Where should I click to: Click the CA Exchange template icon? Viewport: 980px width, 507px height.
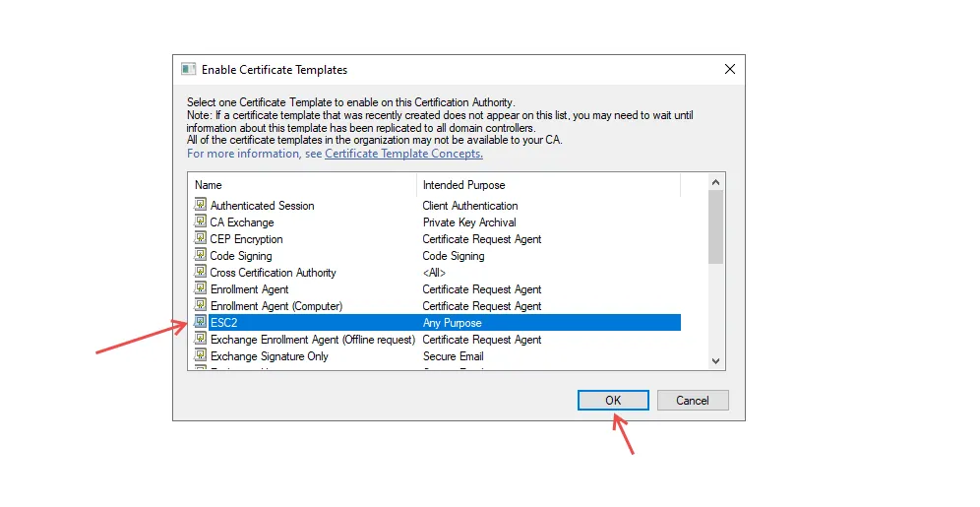[201, 222]
